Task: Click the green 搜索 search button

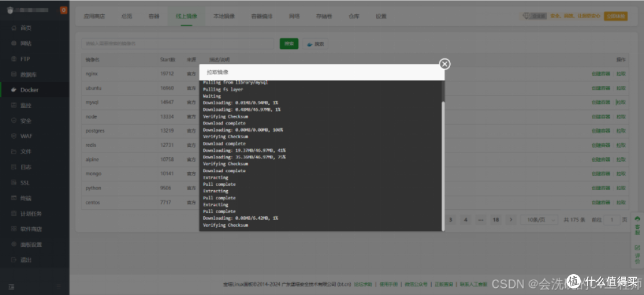Action: pyautogui.click(x=289, y=44)
